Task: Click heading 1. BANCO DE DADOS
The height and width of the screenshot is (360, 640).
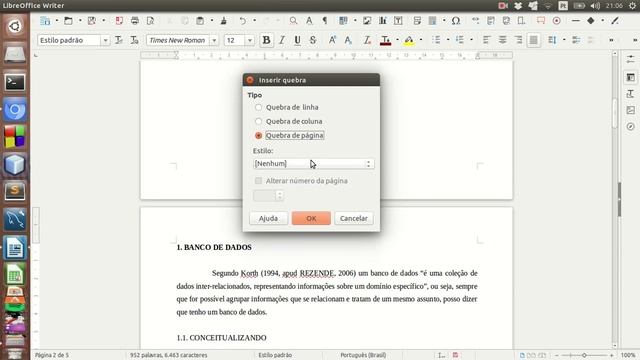Action: pos(214,247)
